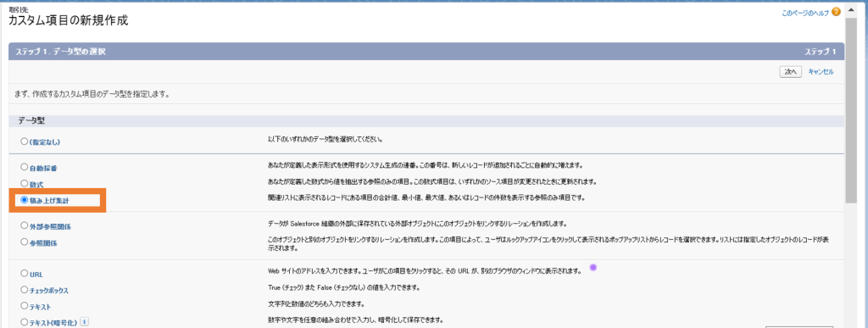Screen dimensions: 868x328
Task: Choose the テキスト radio button
Action: click(x=24, y=305)
